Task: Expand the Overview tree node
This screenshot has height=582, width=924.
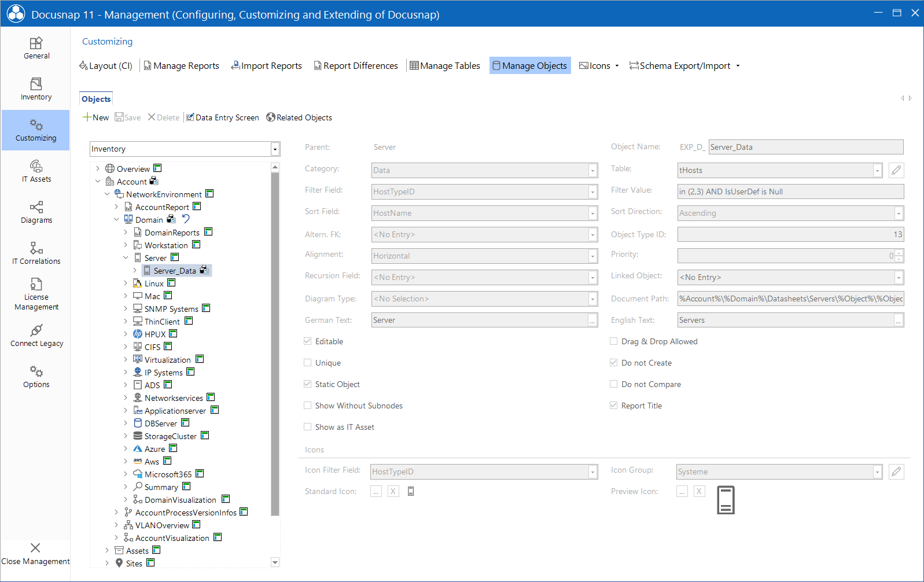Action: click(98, 169)
